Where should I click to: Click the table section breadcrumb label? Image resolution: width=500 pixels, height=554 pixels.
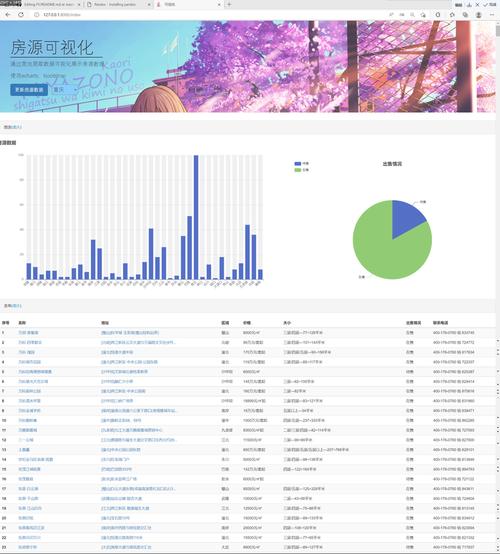(13, 306)
